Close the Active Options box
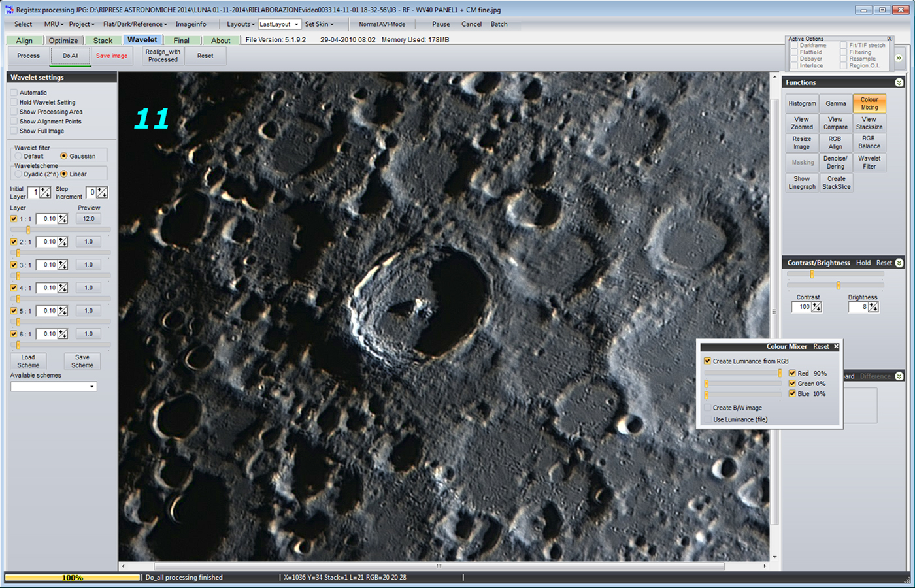 pyautogui.click(x=890, y=39)
